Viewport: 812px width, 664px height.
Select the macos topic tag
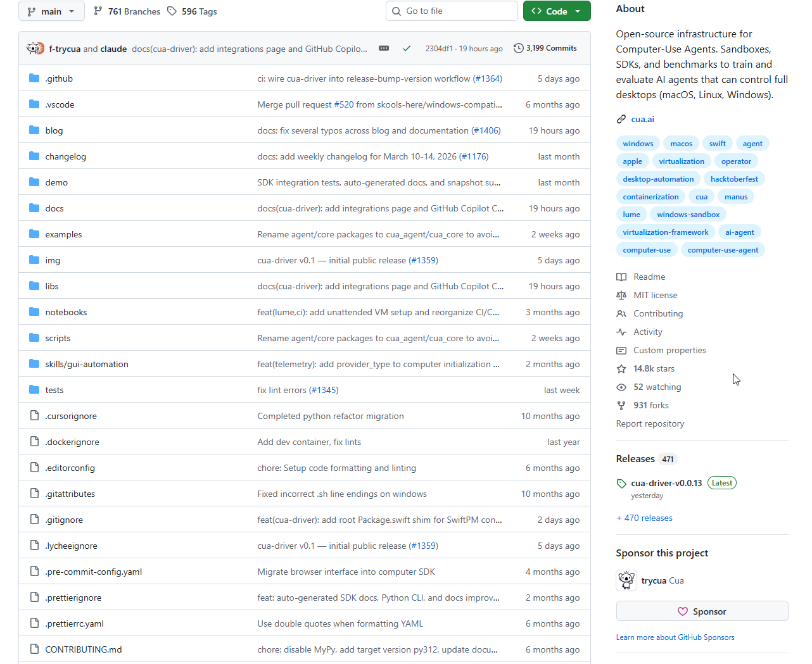point(681,144)
